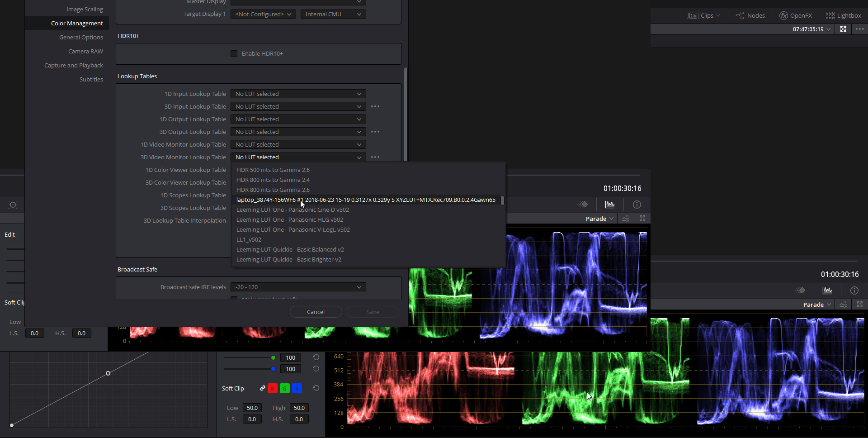
Task: Cancel the project settings dialog
Action: 316,312
